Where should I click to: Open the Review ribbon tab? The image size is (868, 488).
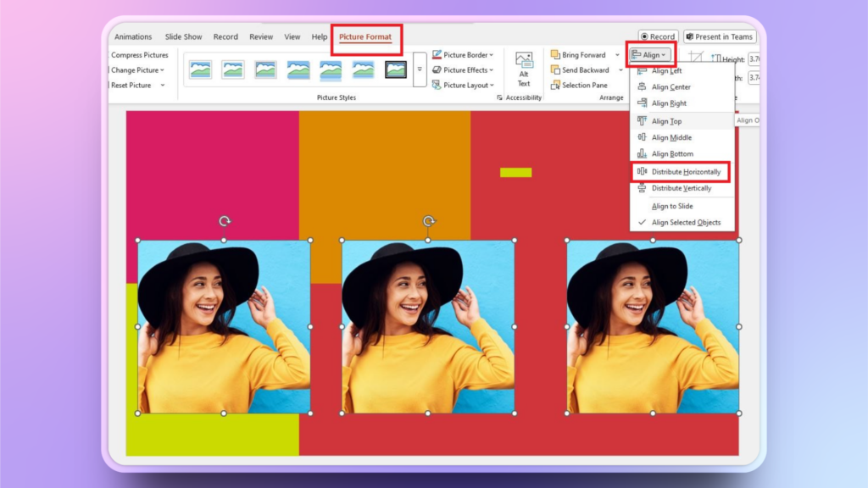point(261,36)
